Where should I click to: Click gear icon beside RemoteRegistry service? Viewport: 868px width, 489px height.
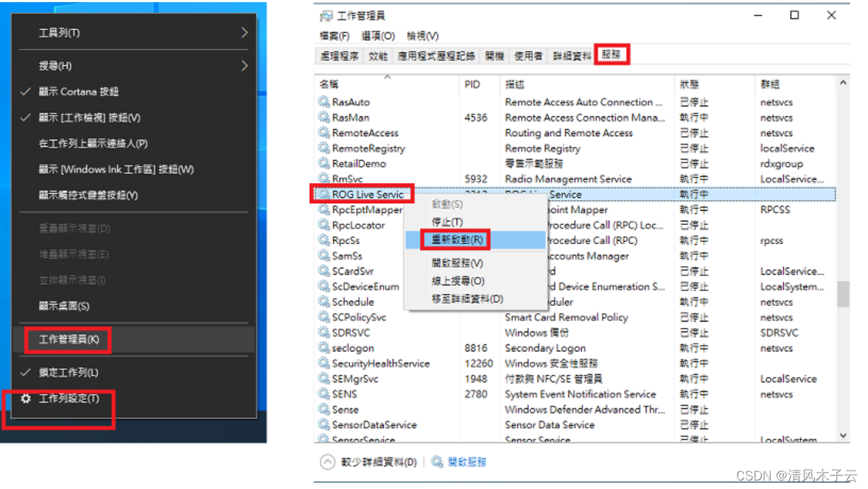[324, 148]
